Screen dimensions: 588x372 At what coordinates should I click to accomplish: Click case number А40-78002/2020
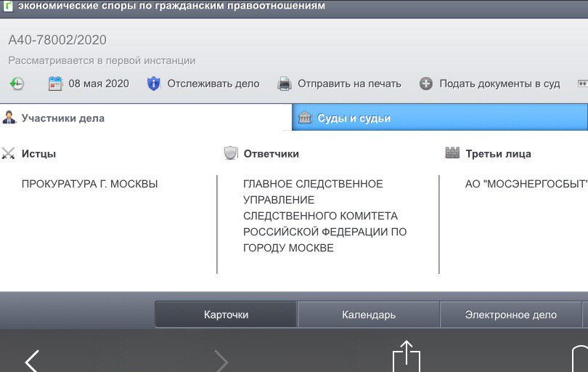click(x=57, y=40)
